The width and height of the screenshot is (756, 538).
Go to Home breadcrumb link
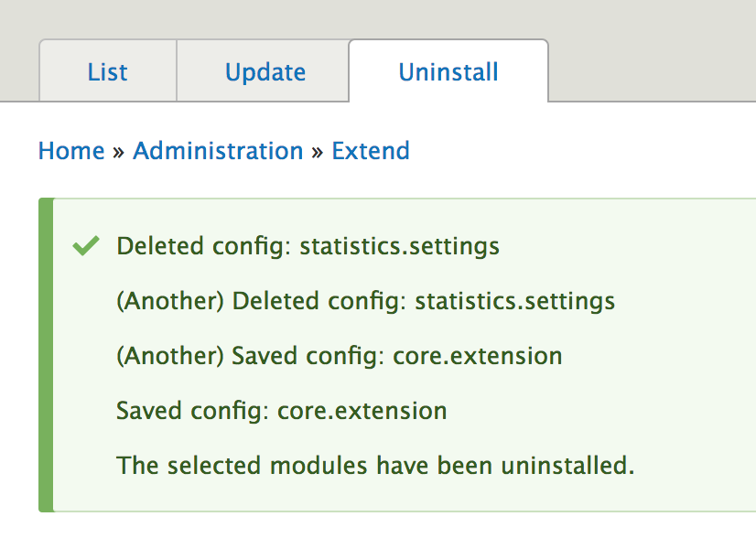coord(71,151)
